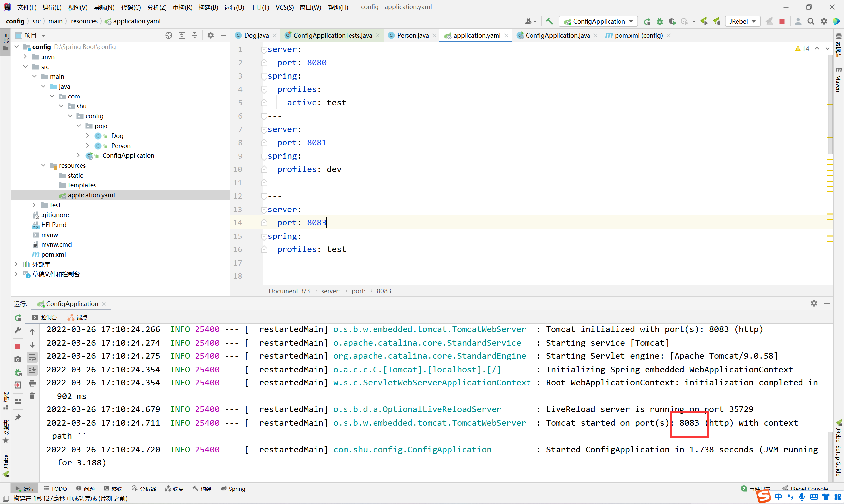
Task: Collapse all nodes in the project panel
Action: (x=195, y=35)
